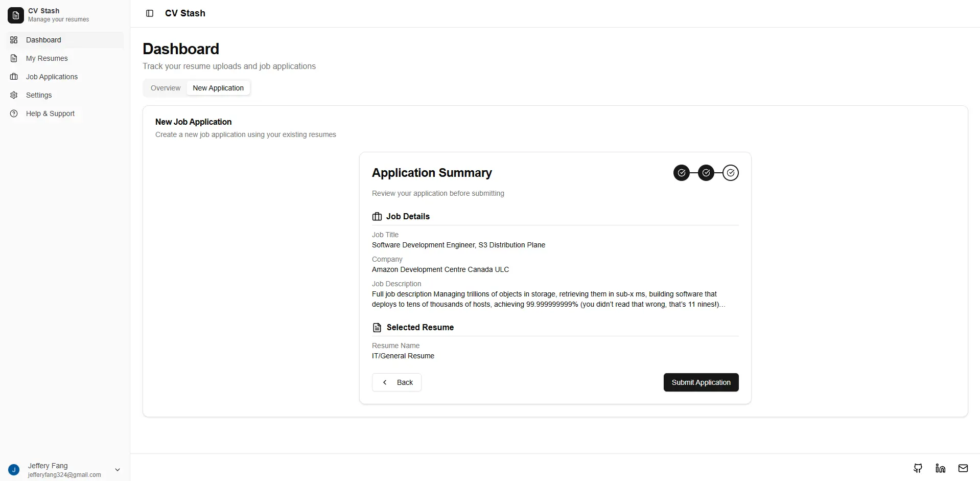The width and height of the screenshot is (980, 481).
Task: Click the email 'jefferyfang324@gmail.com'
Action: tap(64, 475)
